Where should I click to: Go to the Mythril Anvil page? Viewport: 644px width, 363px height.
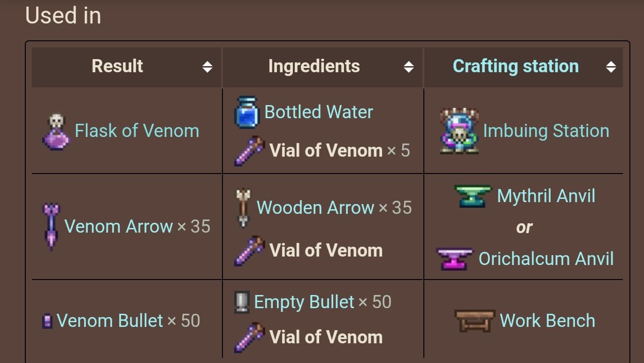tap(546, 196)
